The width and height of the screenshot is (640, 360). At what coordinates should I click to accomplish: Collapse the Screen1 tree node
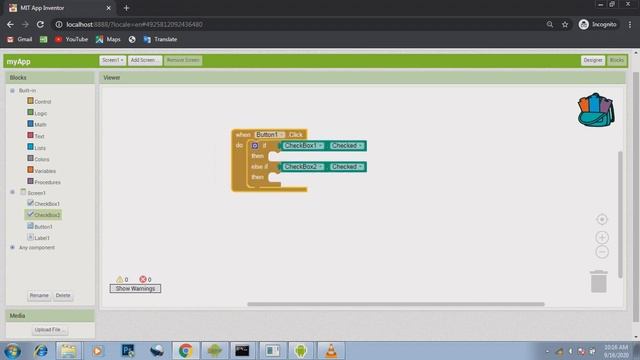coord(12,192)
